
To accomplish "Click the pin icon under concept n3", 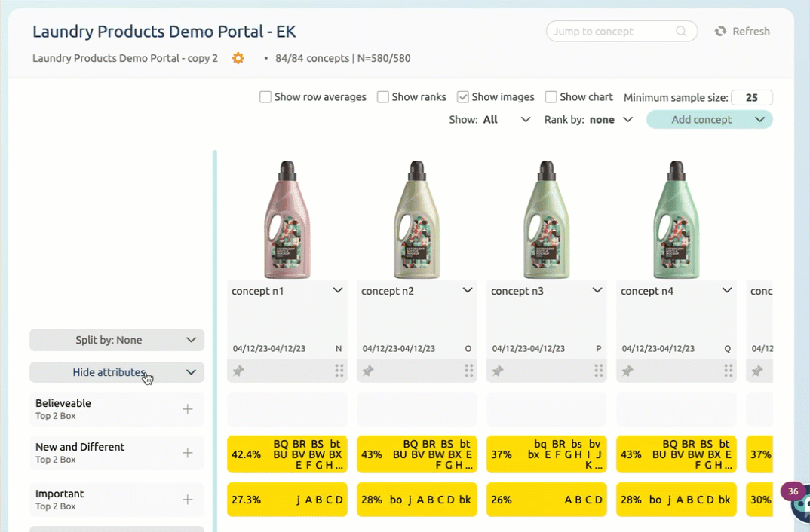I will [x=498, y=371].
